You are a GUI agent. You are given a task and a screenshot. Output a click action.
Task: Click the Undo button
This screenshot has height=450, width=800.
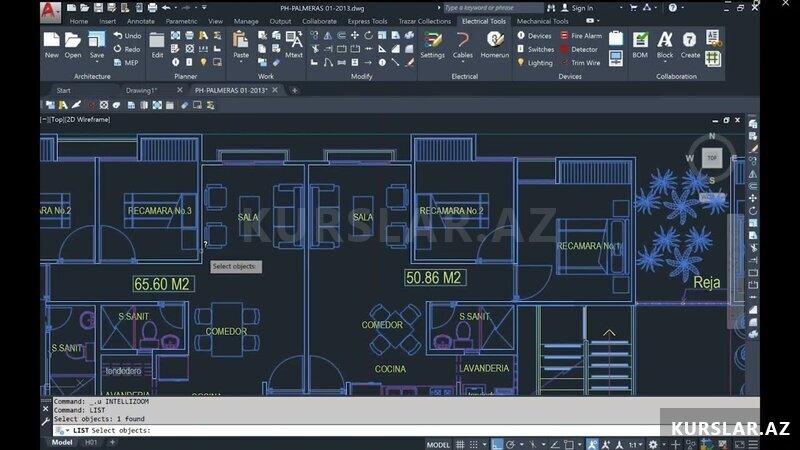tap(127, 35)
